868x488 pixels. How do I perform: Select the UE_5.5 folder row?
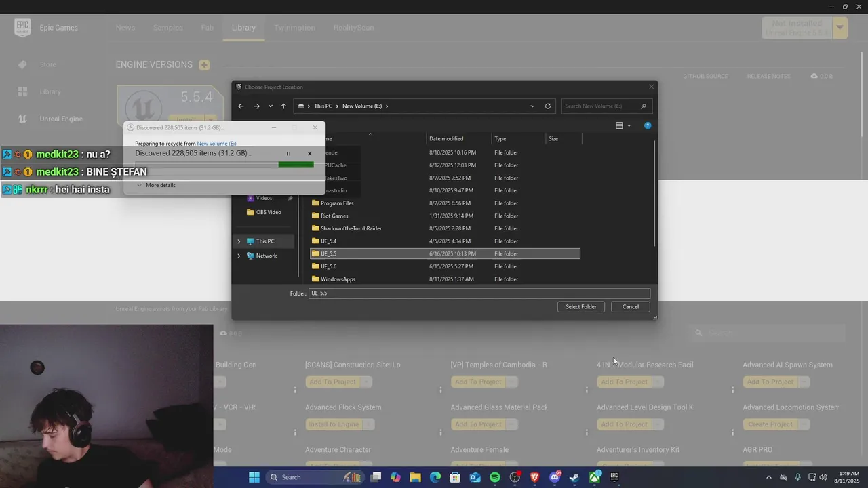point(445,254)
